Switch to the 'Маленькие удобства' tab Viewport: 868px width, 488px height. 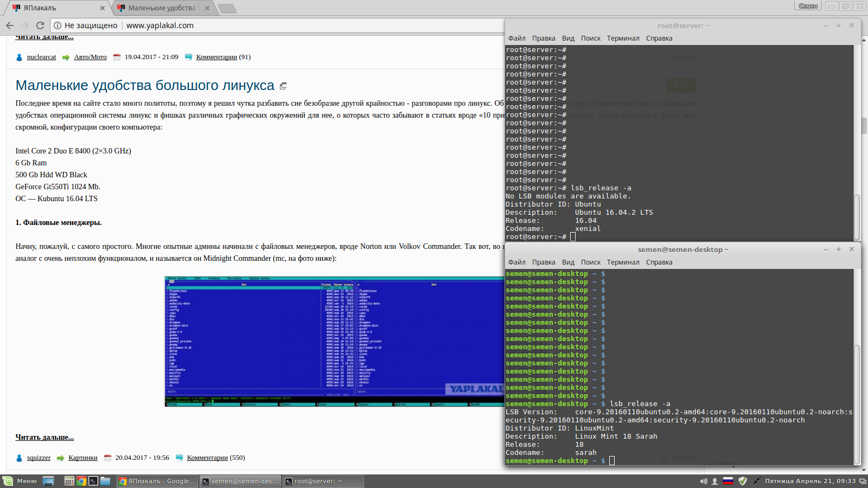(x=163, y=8)
